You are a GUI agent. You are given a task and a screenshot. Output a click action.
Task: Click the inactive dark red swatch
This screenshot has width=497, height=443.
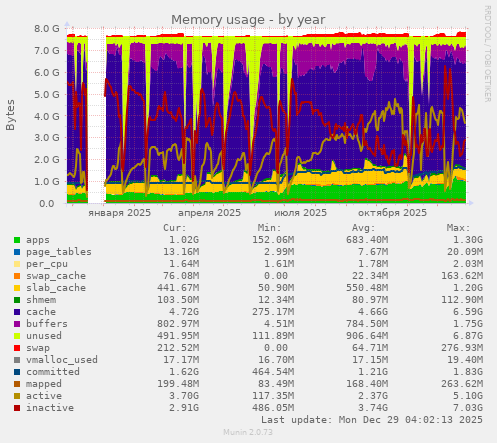coord(17,408)
